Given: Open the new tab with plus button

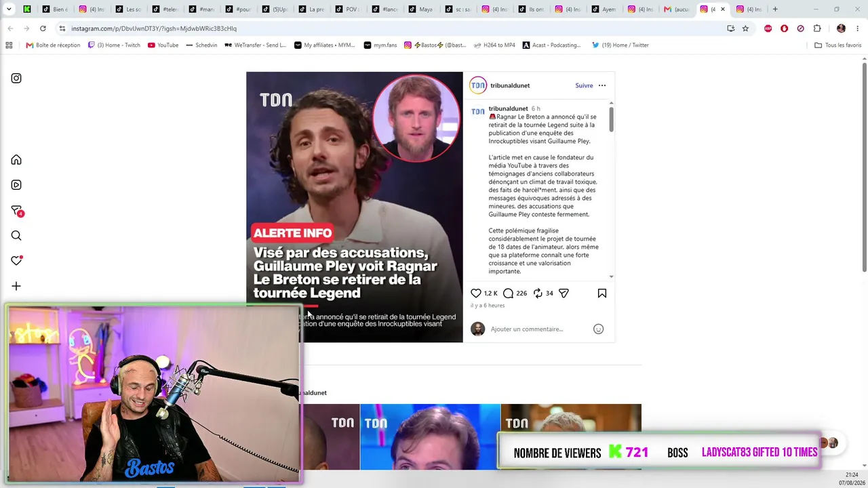Looking at the screenshot, I should pyautogui.click(x=775, y=9).
